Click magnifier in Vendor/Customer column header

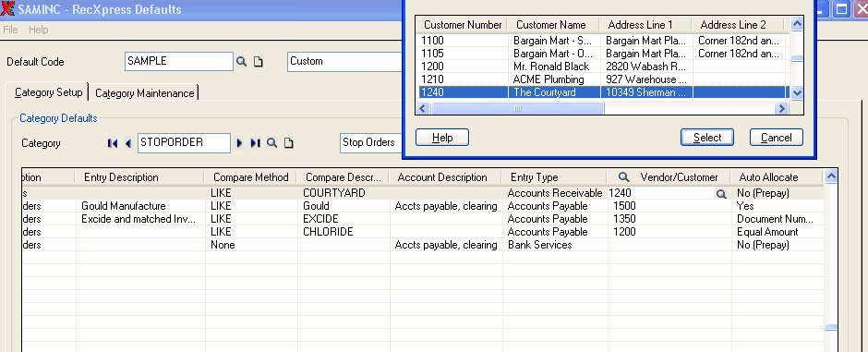pos(624,177)
